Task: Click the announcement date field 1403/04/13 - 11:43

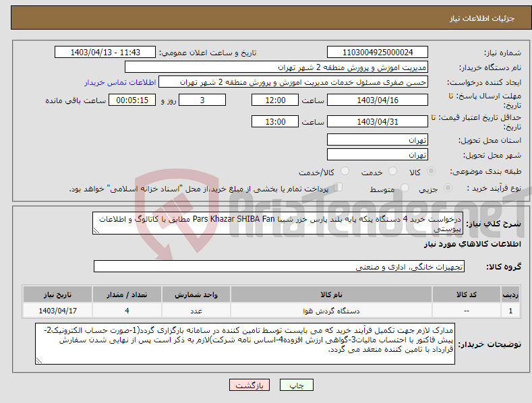Action: (x=105, y=53)
